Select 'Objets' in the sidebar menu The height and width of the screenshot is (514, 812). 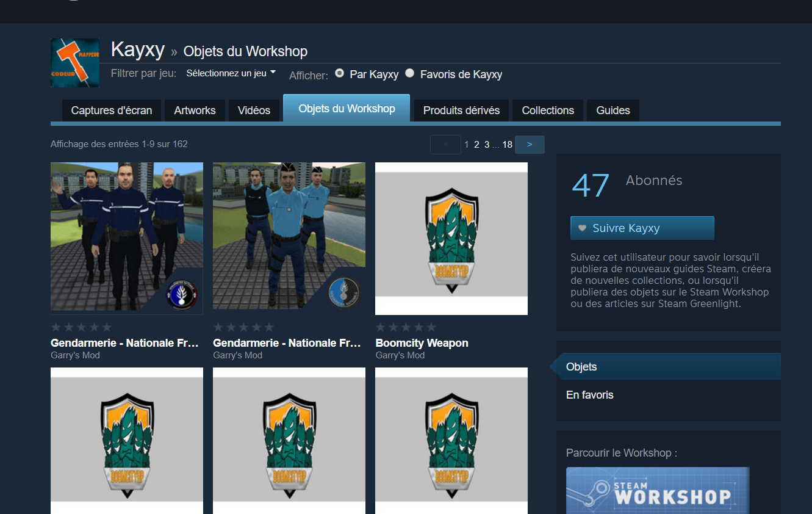click(669, 367)
